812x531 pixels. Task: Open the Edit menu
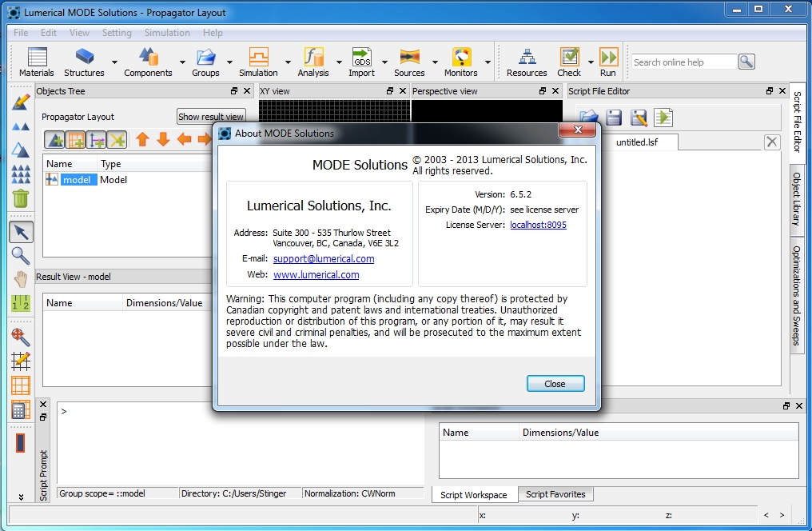click(x=49, y=33)
